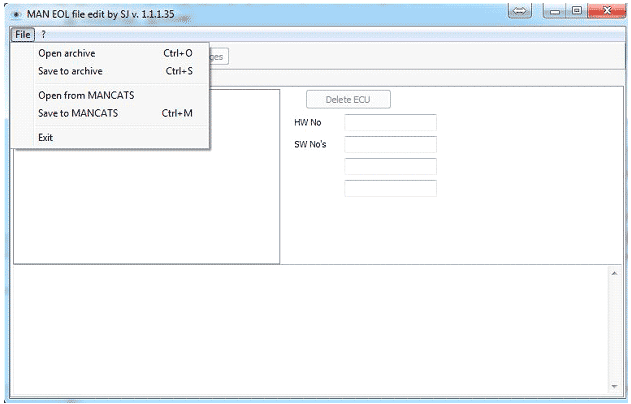Click the first SW No's field
Screen dimensions: 631x404
390,144
